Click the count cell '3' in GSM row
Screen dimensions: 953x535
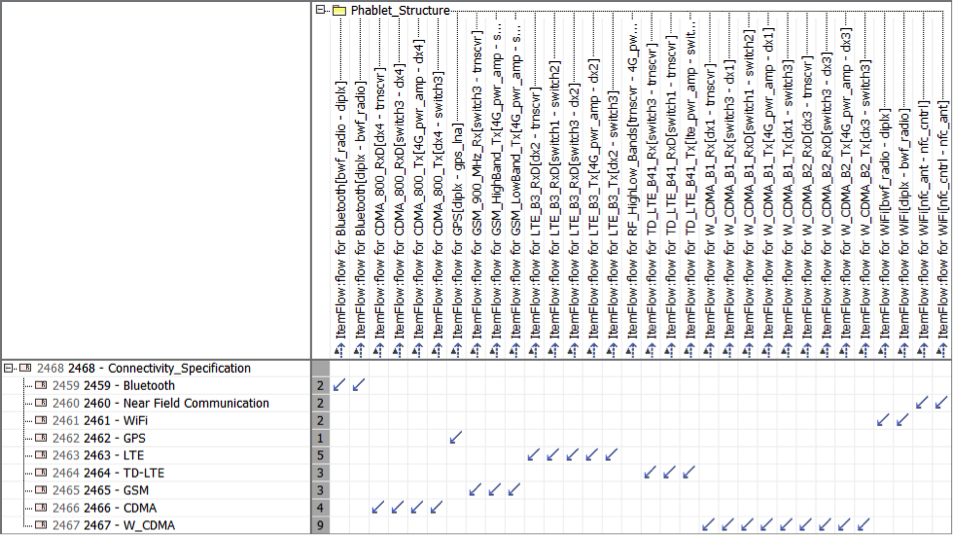coord(320,490)
